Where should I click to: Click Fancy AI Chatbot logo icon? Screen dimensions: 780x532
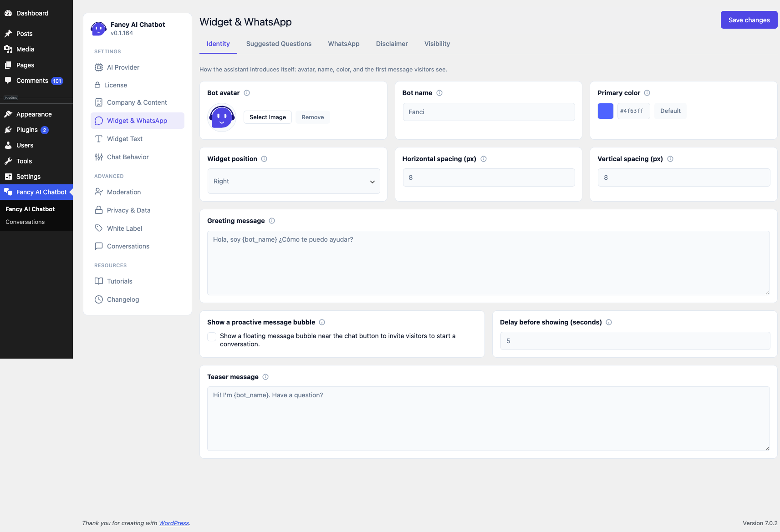point(98,29)
